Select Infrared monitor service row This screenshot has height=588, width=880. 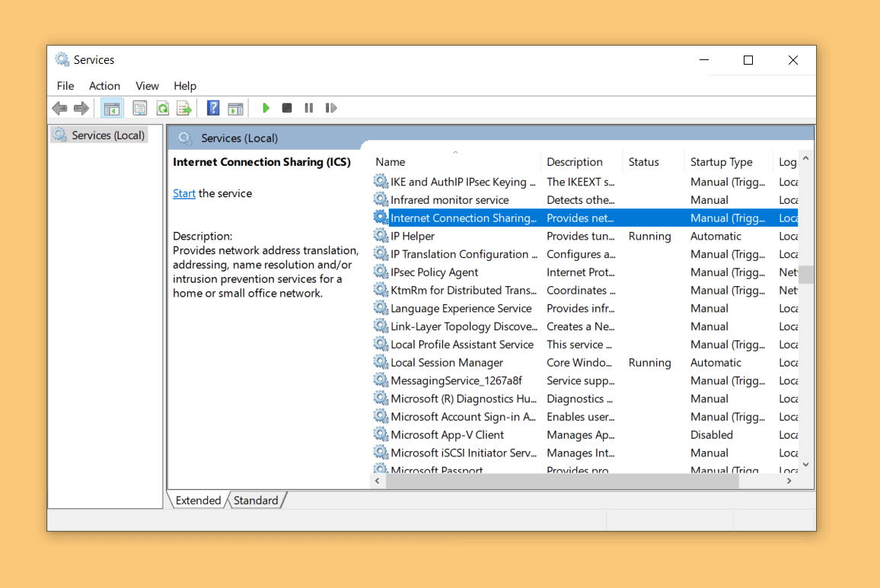tap(585, 200)
